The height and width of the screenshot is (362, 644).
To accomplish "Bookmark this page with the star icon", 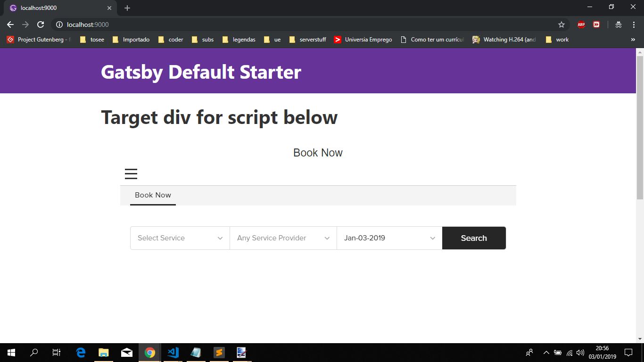I will tap(561, 25).
